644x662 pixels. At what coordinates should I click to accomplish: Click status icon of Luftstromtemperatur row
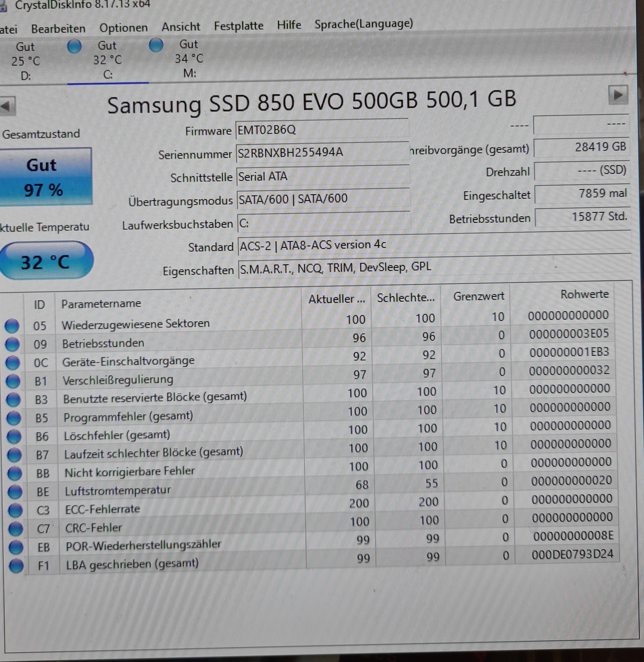[x=15, y=492]
